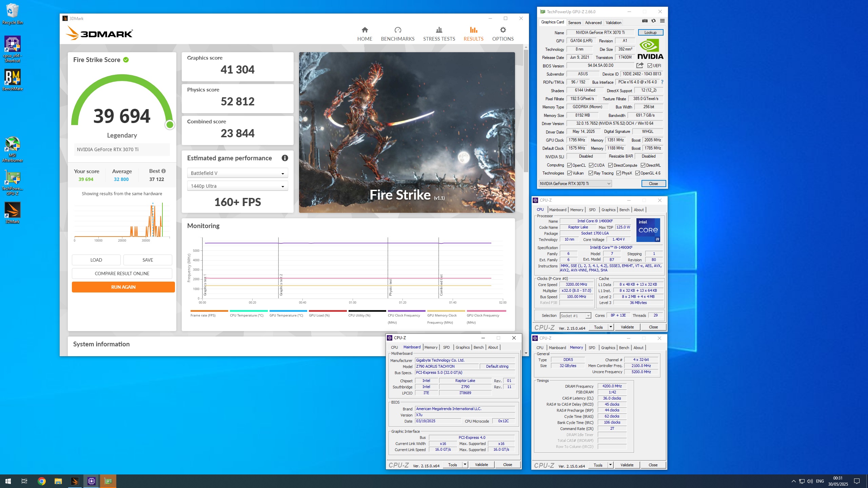Toggle the UEFI checkbox in GPU-Z

650,66
